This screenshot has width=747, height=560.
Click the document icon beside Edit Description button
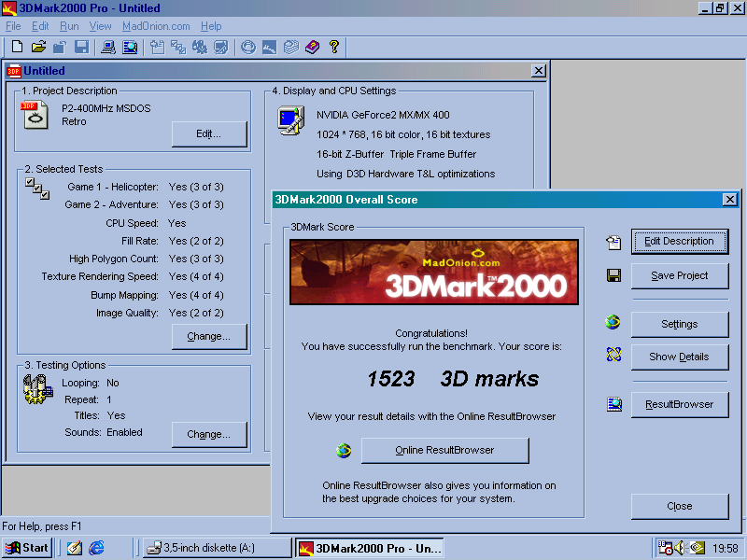pyautogui.click(x=613, y=242)
